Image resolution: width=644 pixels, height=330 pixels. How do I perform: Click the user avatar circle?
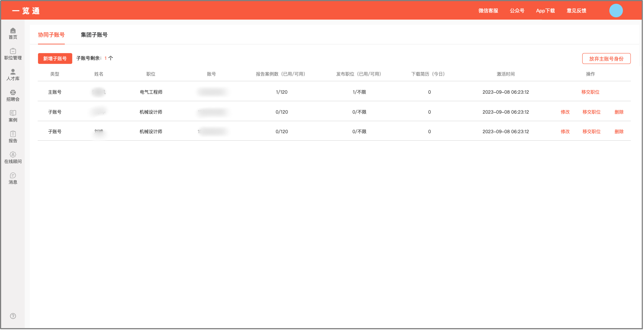coord(616,11)
